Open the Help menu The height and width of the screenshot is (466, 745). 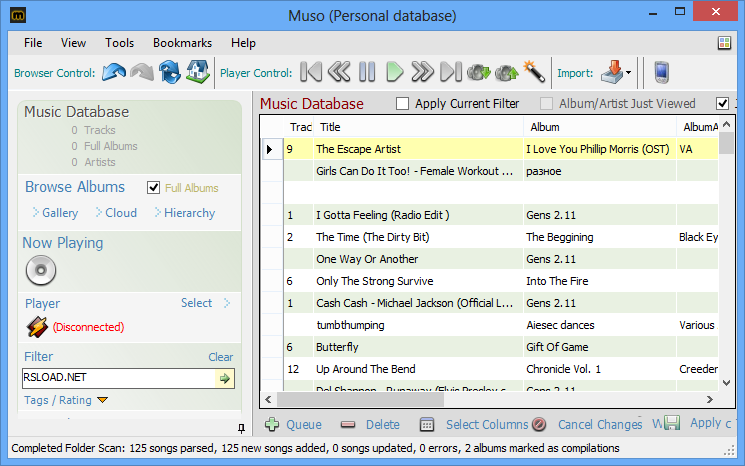pos(243,43)
